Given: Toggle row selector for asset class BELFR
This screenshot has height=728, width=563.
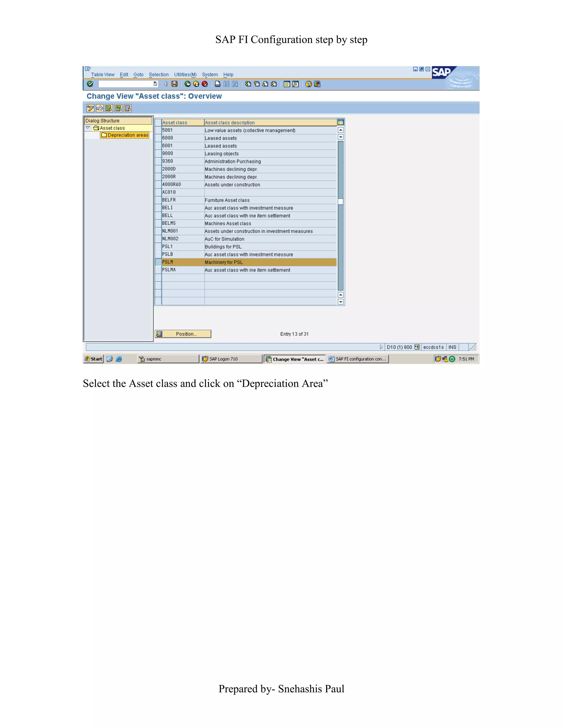Looking at the screenshot, I should click(158, 200).
